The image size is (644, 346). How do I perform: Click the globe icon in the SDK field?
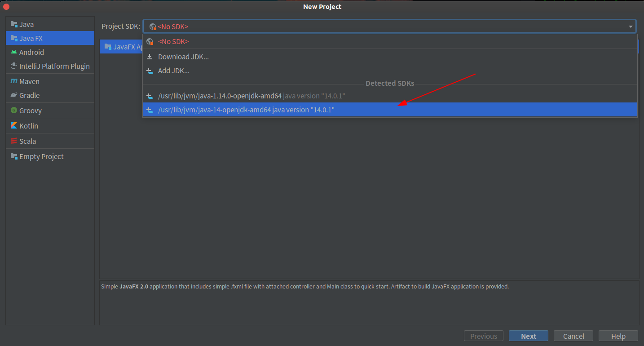(x=153, y=27)
